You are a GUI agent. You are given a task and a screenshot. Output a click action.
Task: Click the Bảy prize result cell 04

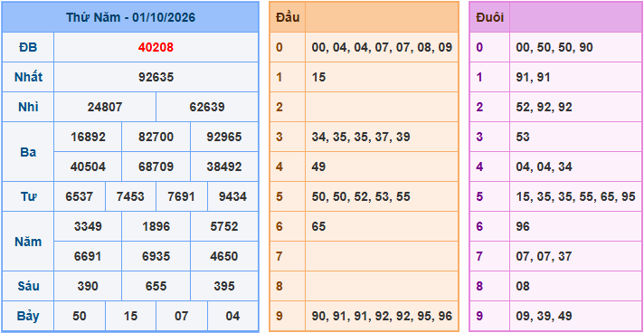(232, 316)
